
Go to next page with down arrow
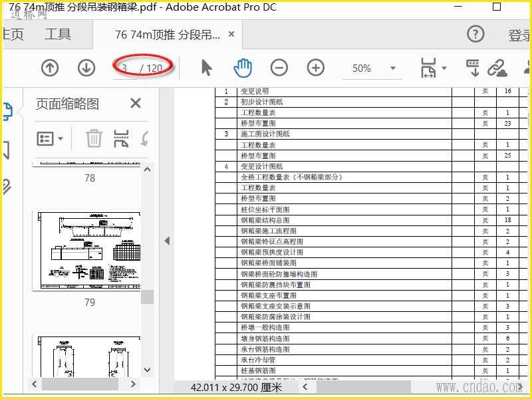(x=86, y=68)
